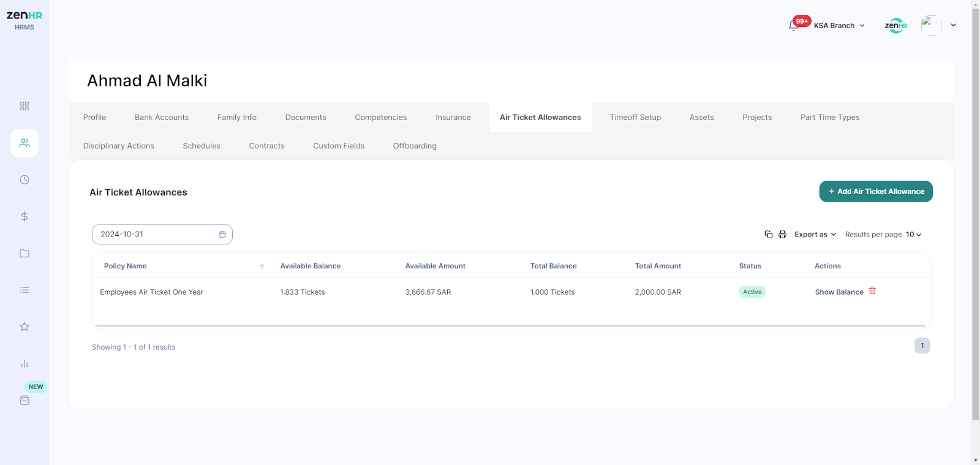Click the 1.833 Tickets cell
This screenshot has height=465, width=980.
click(x=303, y=292)
